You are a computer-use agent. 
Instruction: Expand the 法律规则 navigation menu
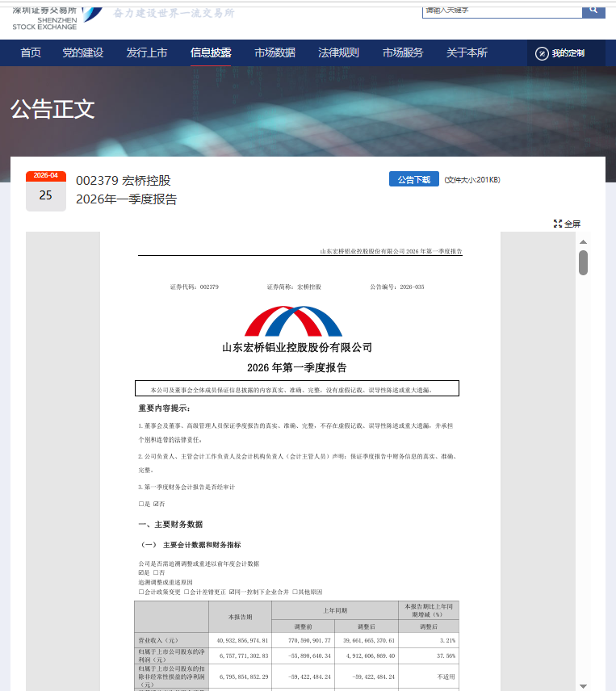[338, 53]
